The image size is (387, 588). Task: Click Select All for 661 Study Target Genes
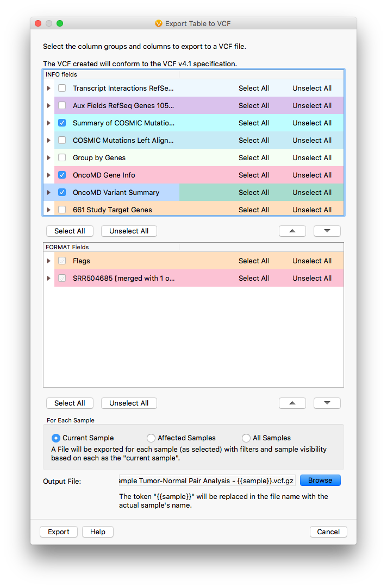point(254,210)
